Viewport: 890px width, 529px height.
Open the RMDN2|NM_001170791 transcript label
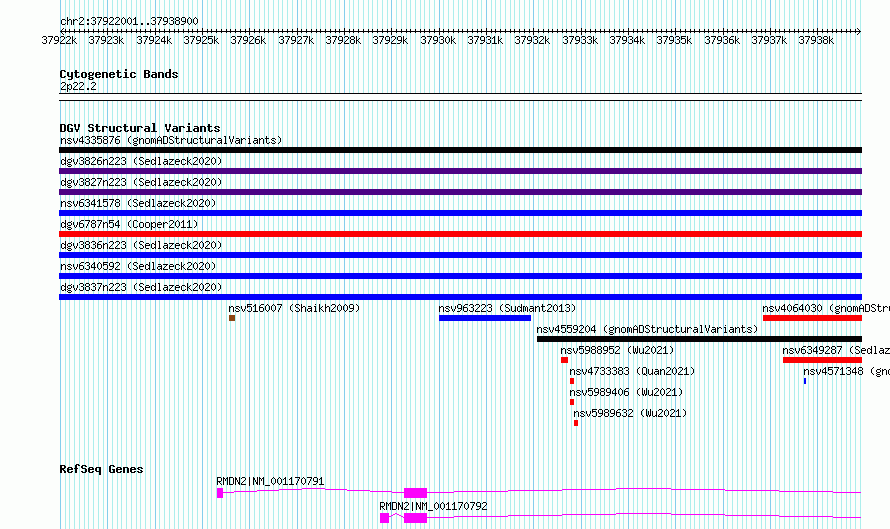click(x=270, y=481)
